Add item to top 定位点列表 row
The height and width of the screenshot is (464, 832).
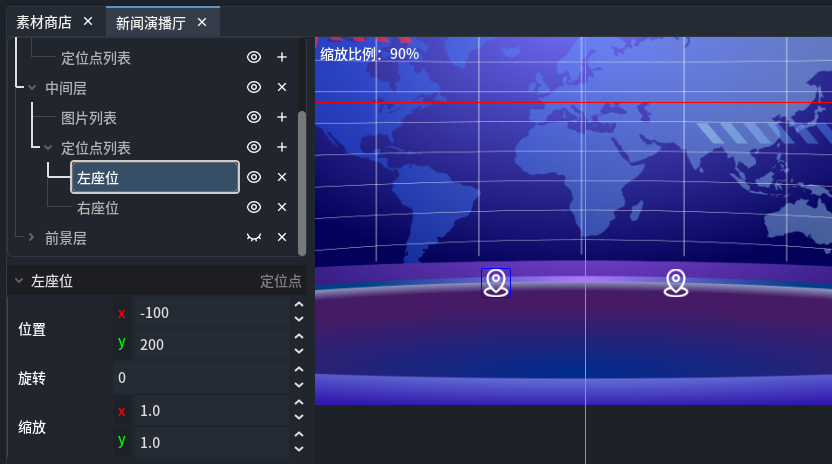pos(282,57)
